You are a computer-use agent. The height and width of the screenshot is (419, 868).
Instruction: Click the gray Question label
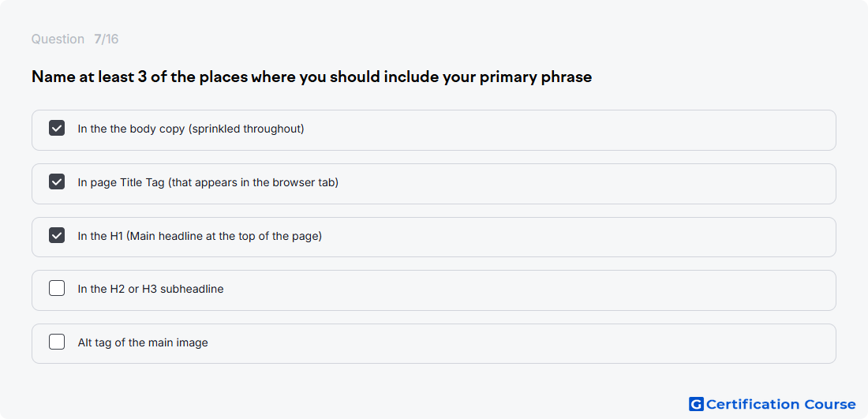[58, 39]
